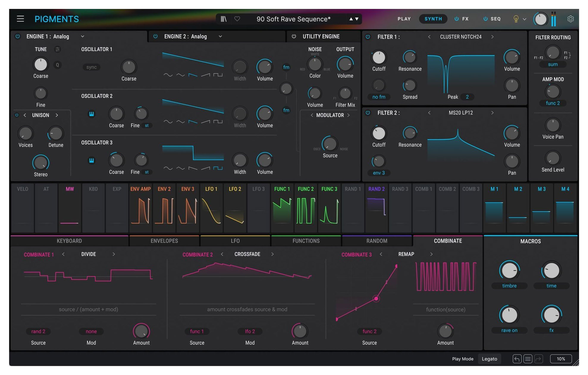Toggle Oscillator 1 sync button

pos(91,67)
